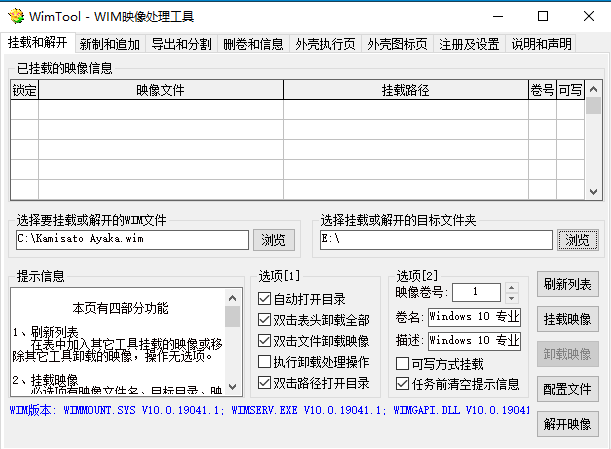Open the 导出和分割 tab
611x449 pixels.
[182, 44]
